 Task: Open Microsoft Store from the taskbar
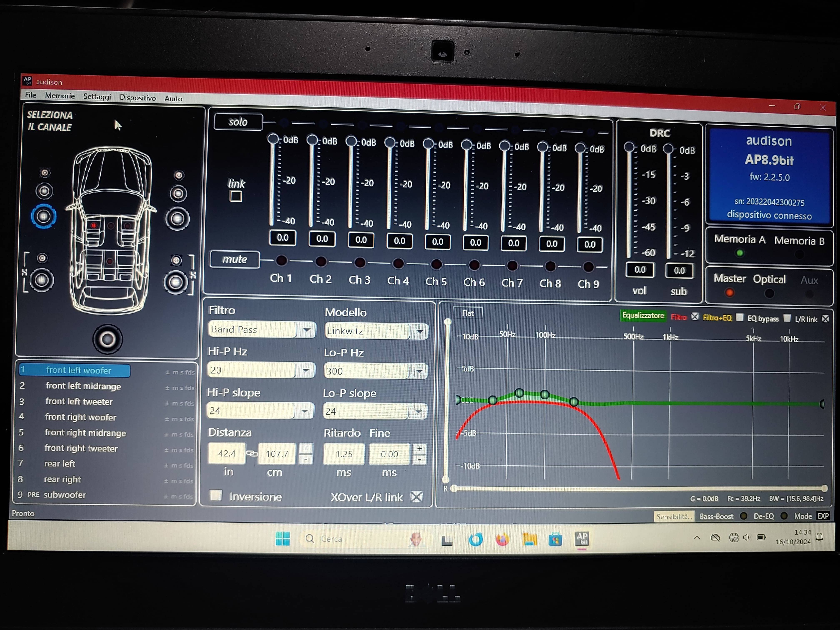tap(555, 539)
